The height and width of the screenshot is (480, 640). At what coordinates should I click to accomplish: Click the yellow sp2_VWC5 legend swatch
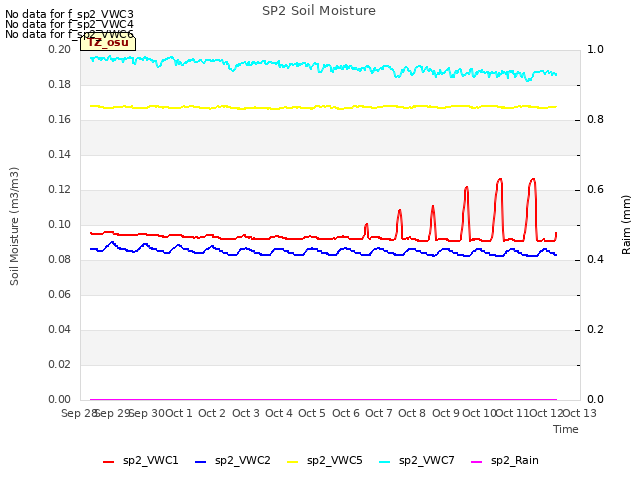292,462
